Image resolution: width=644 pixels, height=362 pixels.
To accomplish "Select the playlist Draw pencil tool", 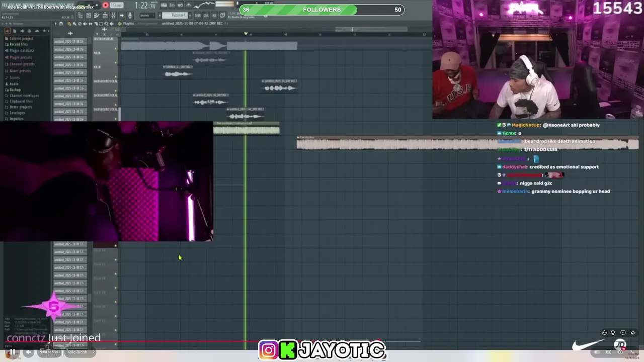I will click(x=69, y=24).
